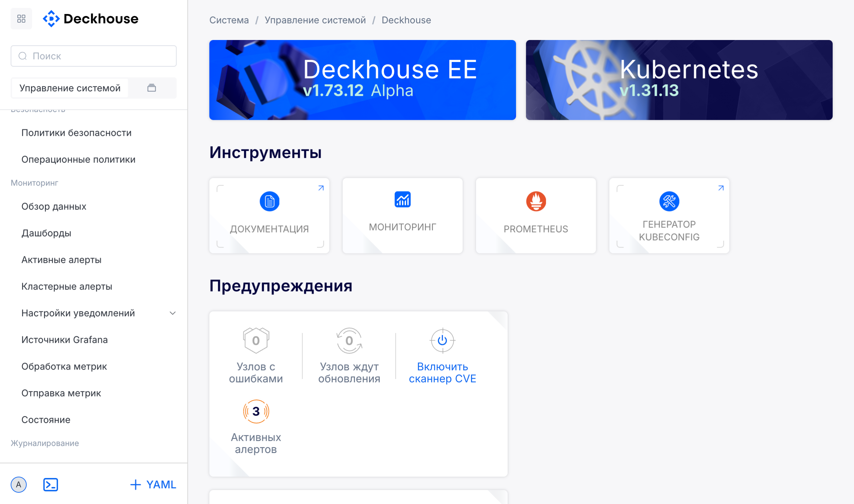Open the Kubernetes version banner

679,80
